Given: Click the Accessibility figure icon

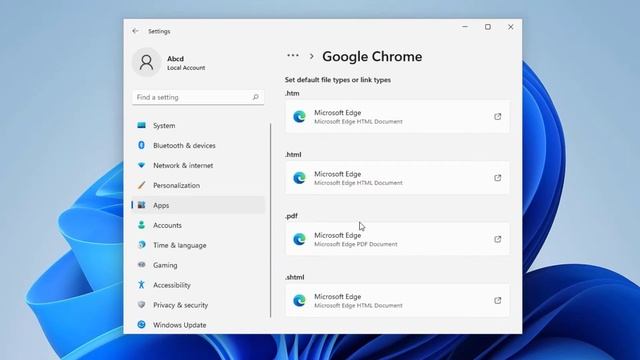Looking at the screenshot, I should [x=141, y=285].
